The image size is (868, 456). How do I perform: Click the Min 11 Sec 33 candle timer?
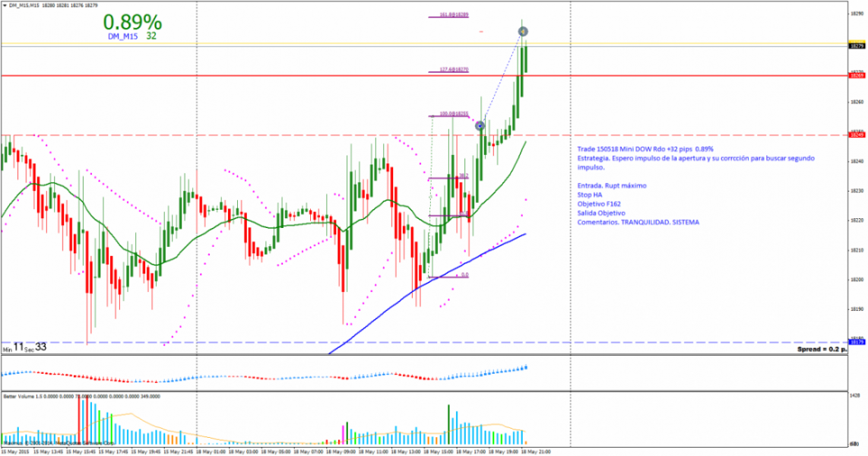coord(24,347)
